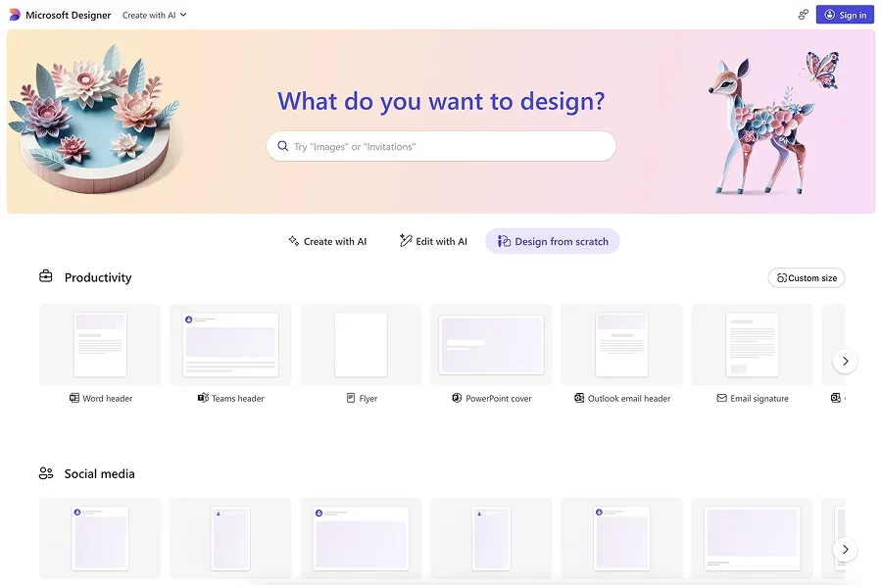Click the envelope icon beside Email signature
This screenshot has height=588, width=882.
pyautogui.click(x=721, y=399)
